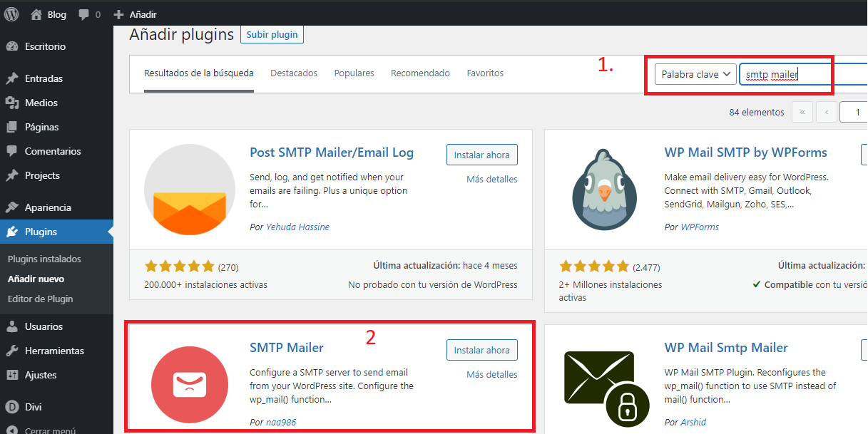Open WP Mail SMTP by WPForms title
The image size is (868, 434).
746,153
